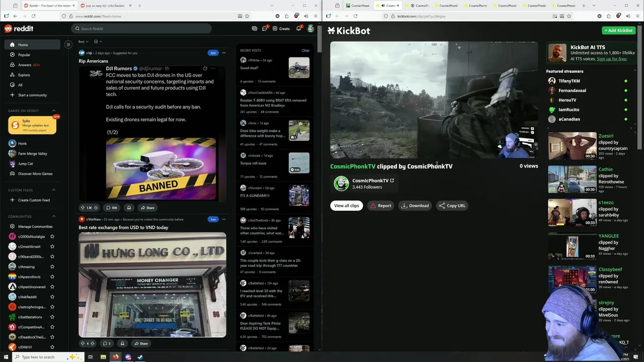Upvote the Best rate exchange post
Screen dimensions: 644x362
[x=83, y=343]
